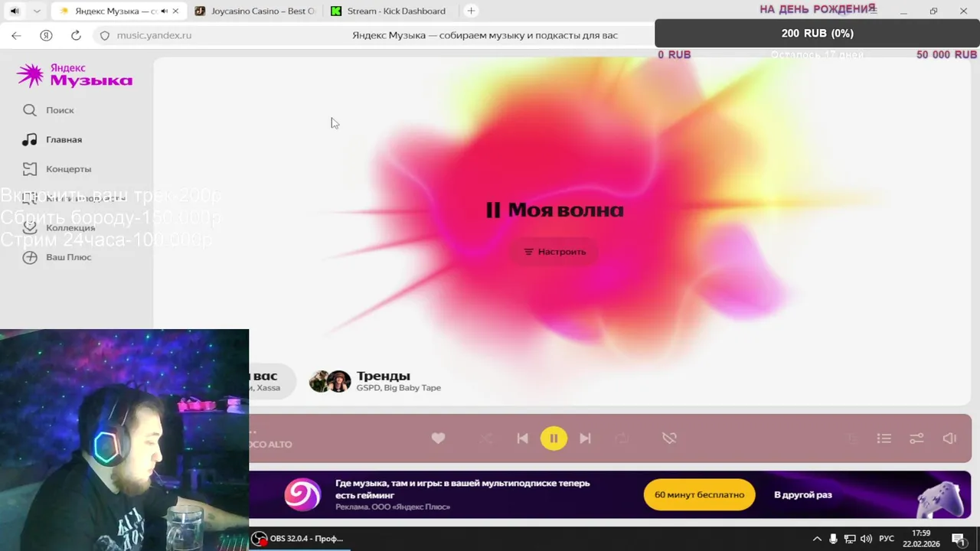This screenshot has height=551, width=980.
Task: Like the current track with the heart
Action: [x=438, y=439]
